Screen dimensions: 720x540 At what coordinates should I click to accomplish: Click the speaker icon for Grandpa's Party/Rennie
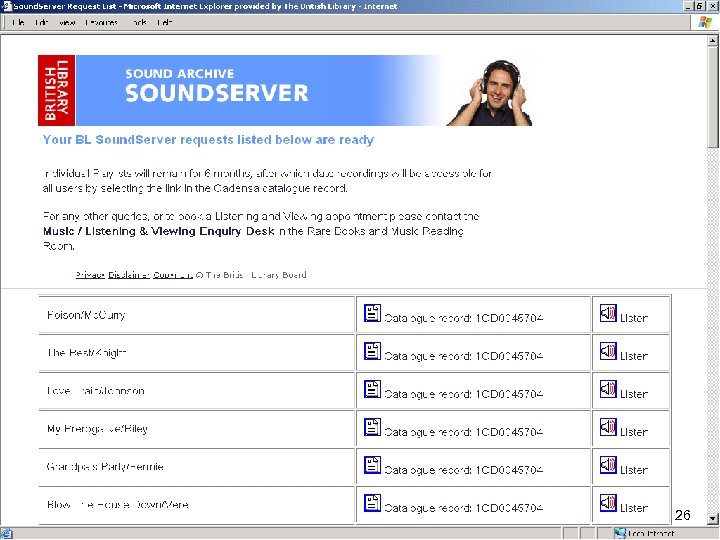(x=608, y=465)
